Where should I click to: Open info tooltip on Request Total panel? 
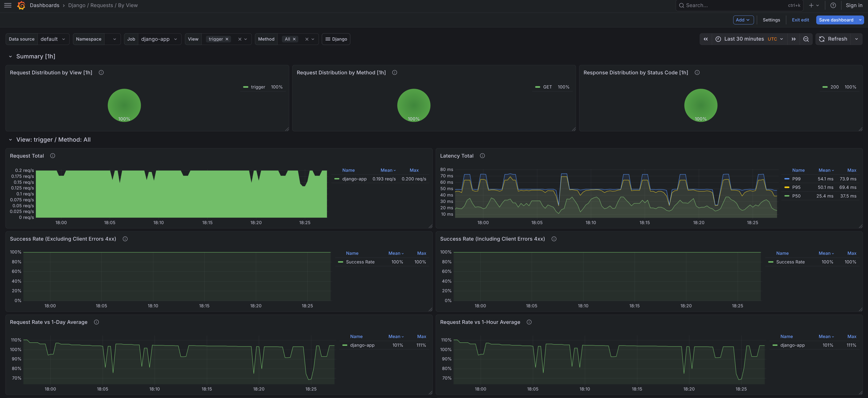pos(52,155)
